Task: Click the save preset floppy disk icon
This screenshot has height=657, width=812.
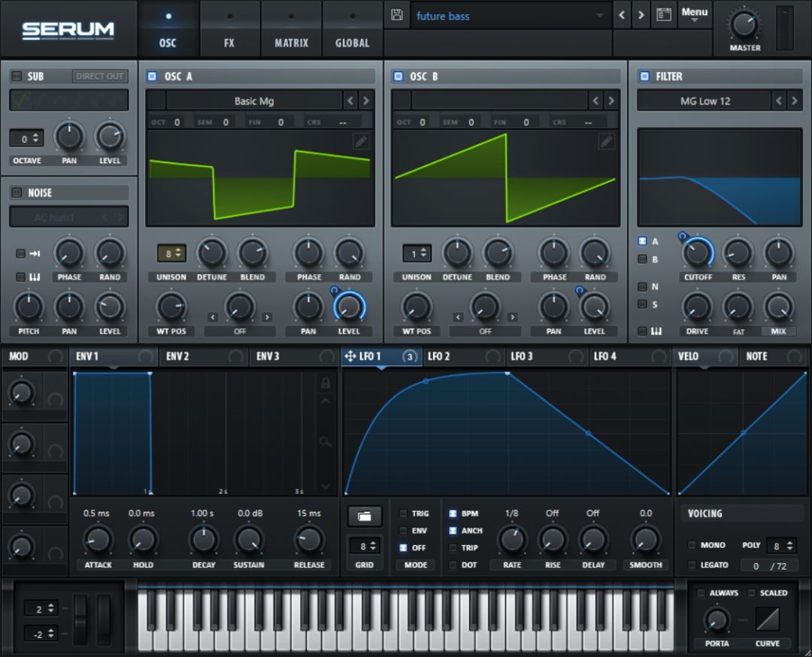Action: [x=397, y=14]
